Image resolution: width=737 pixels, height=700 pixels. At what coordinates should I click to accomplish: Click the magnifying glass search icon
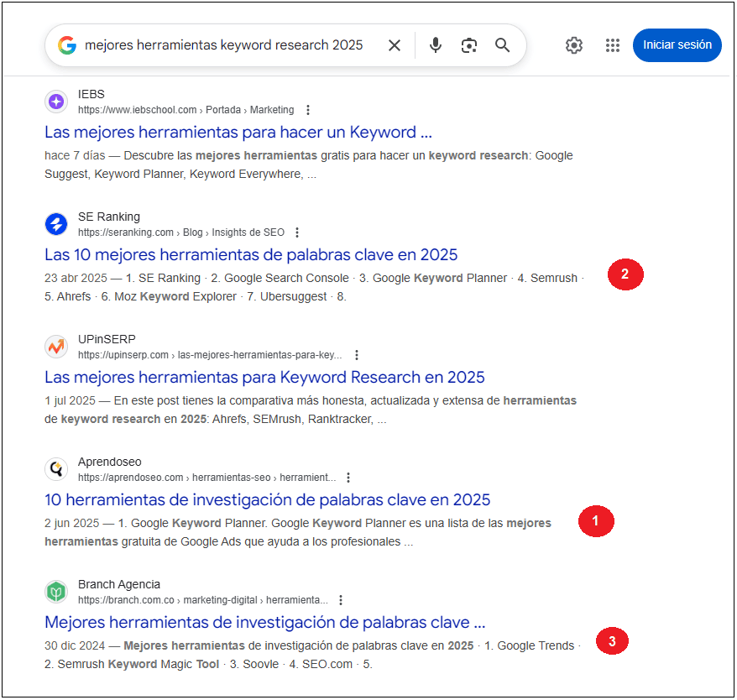click(502, 45)
